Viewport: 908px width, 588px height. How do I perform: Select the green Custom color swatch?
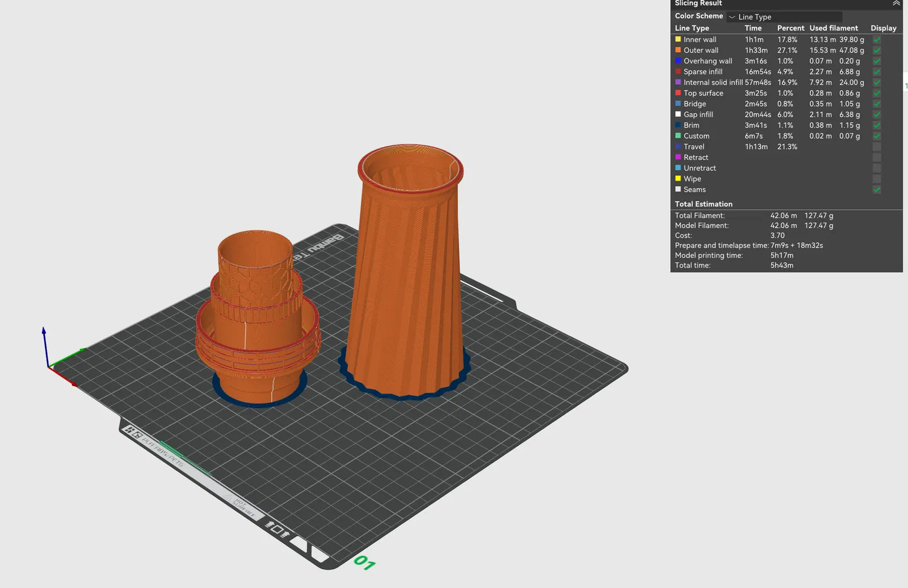pyautogui.click(x=678, y=136)
